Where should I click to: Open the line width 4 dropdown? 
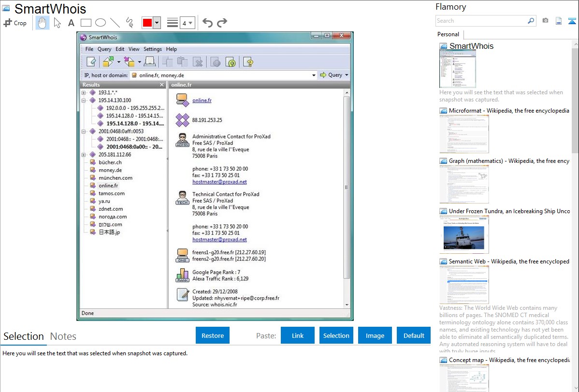187,23
